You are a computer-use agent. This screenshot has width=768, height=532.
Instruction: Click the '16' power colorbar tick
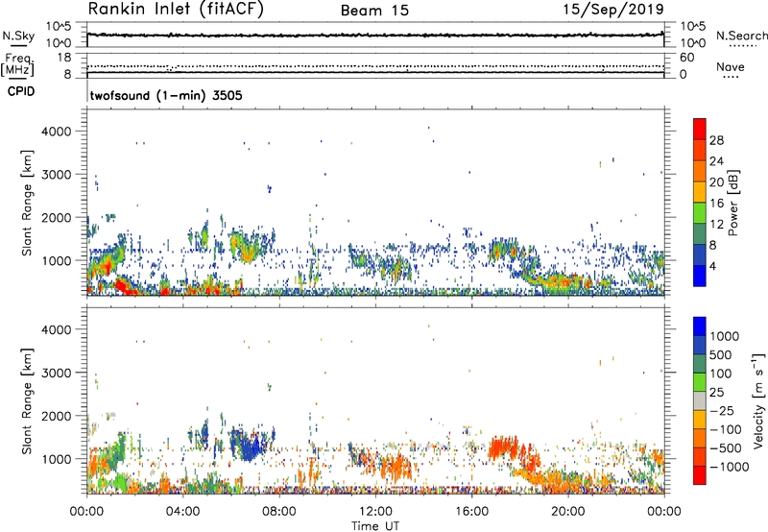716,204
